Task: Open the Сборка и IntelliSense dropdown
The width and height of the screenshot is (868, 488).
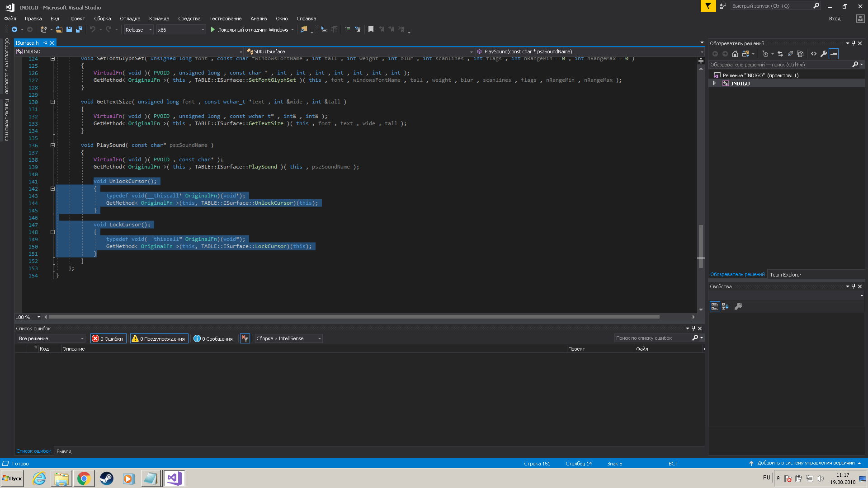Action: click(288, 338)
